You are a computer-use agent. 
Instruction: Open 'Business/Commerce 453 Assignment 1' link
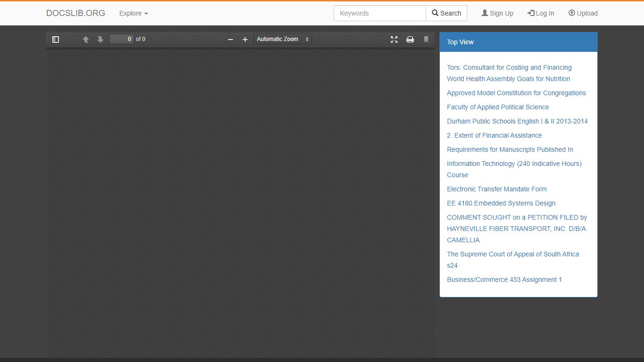504,280
